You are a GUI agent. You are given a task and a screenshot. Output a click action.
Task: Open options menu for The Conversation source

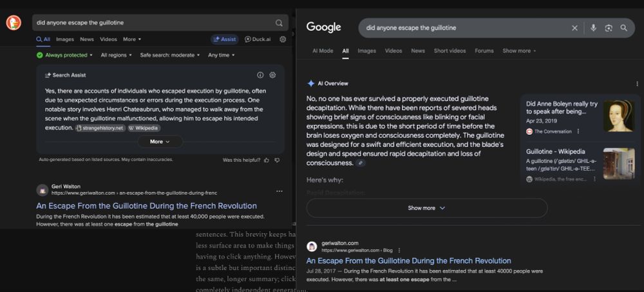click(x=578, y=131)
